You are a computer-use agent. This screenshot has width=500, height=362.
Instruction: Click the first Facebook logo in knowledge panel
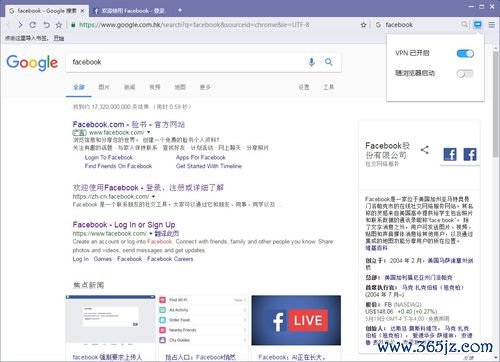pyautogui.click(x=450, y=154)
